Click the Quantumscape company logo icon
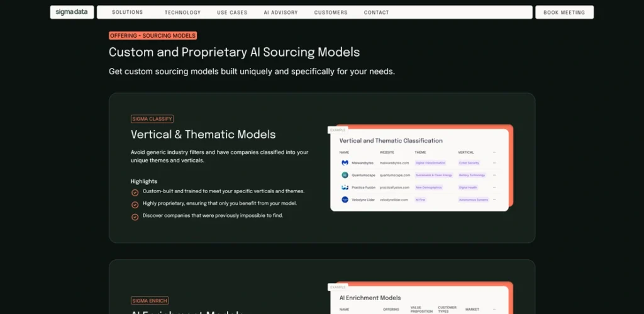Screen dimensions: 644x314 click(345, 176)
